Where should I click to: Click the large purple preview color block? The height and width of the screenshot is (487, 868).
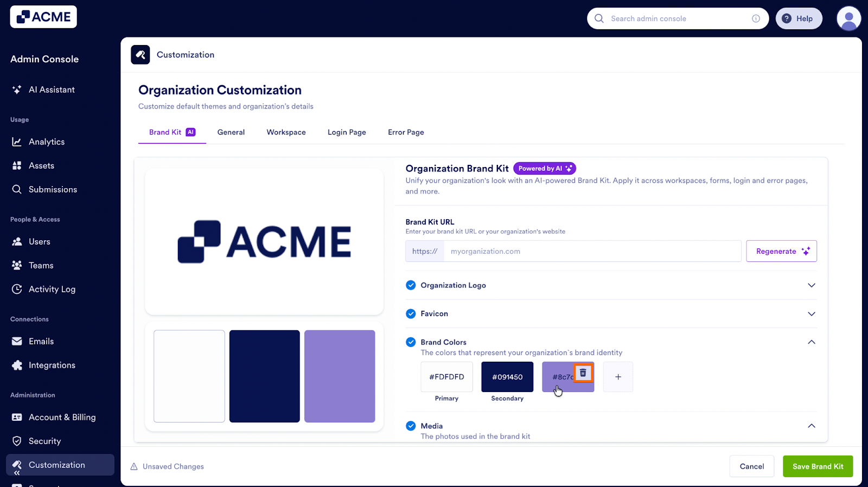(x=340, y=376)
